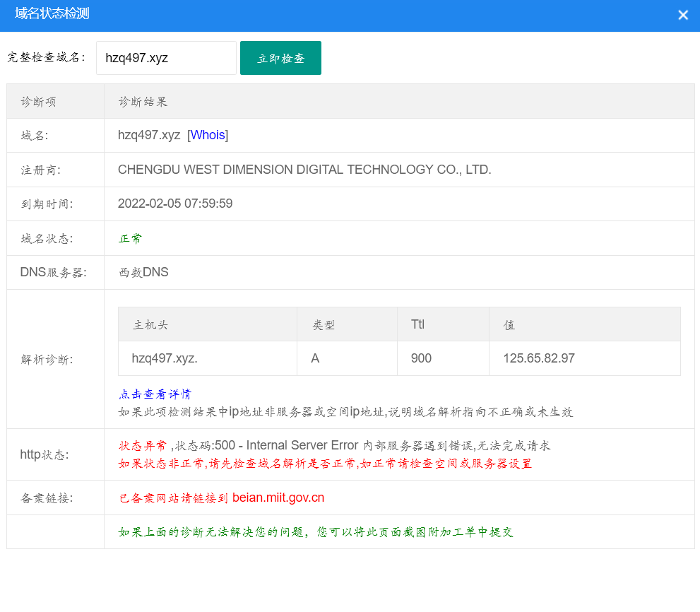The height and width of the screenshot is (612, 700).
Task: Click the red 如果状态非正常 advice line
Action: click(325, 464)
